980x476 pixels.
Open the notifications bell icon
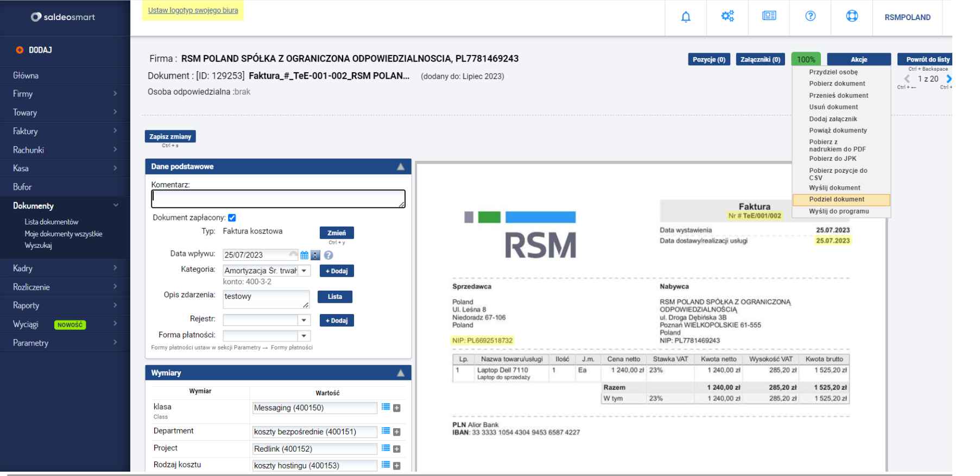coord(686,17)
